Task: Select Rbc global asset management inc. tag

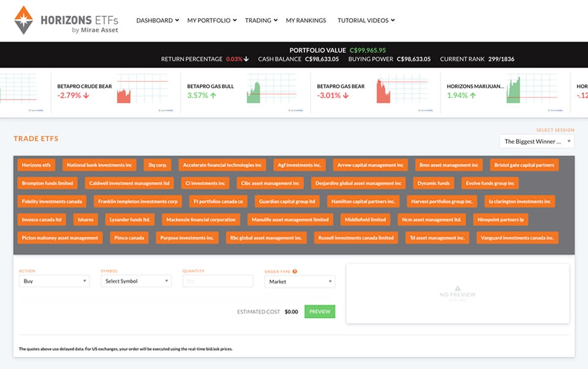Action: [x=266, y=238]
